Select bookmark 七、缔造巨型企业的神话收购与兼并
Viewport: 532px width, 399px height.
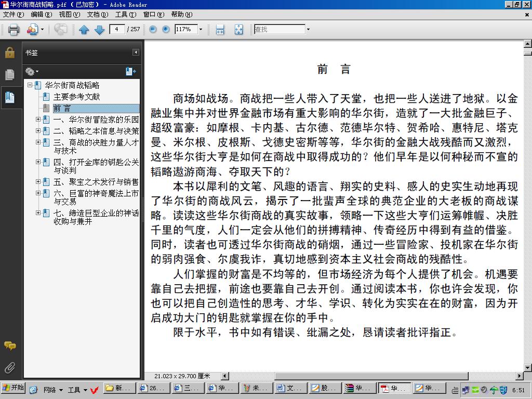click(x=96, y=217)
